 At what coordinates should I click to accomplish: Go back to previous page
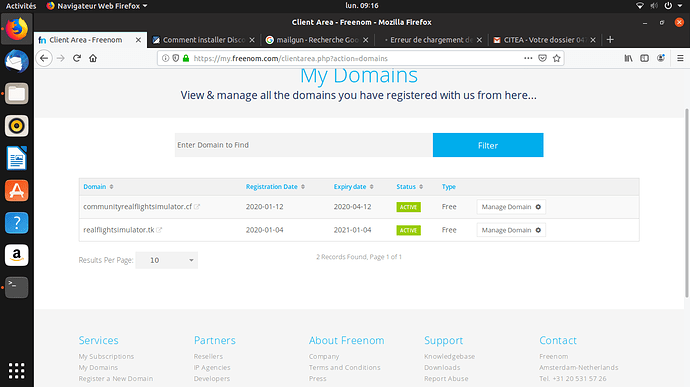pos(44,58)
